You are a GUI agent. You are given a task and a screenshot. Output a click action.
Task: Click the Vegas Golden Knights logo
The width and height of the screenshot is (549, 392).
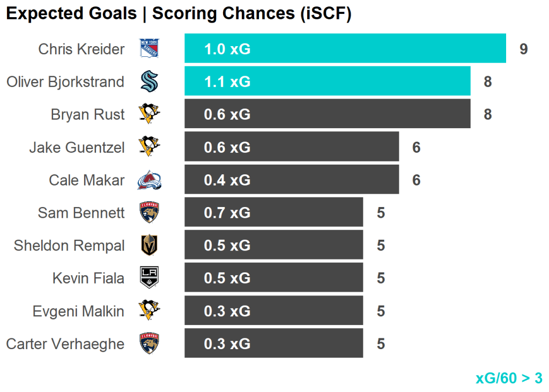[x=149, y=246]
